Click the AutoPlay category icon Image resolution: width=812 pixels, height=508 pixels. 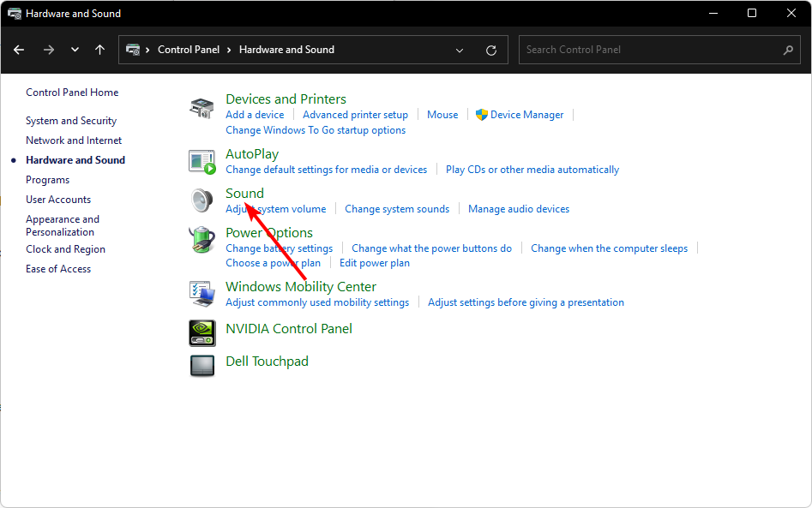[x=202, y=162]
